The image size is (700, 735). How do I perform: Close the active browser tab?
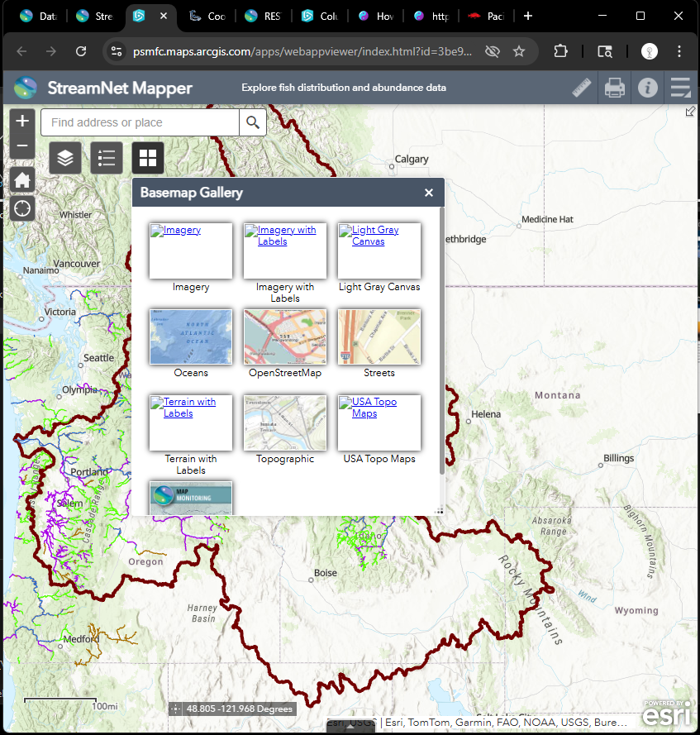(164, 16)
